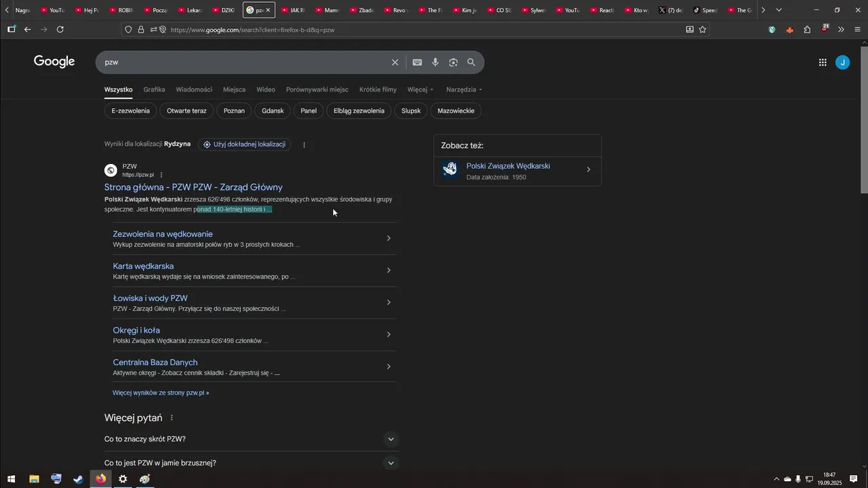
Task: Open options next to location results
Action: pos(304,145)
